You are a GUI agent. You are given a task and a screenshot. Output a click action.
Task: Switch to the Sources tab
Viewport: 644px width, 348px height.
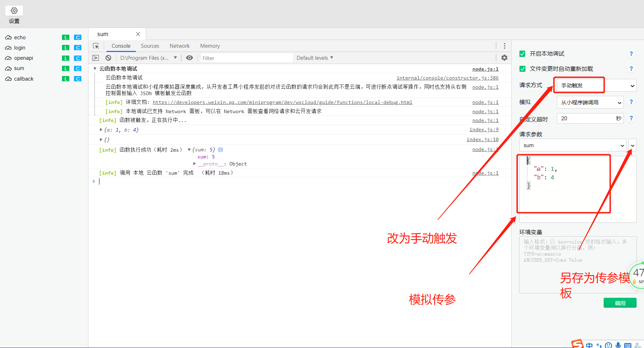coord(150,46)
